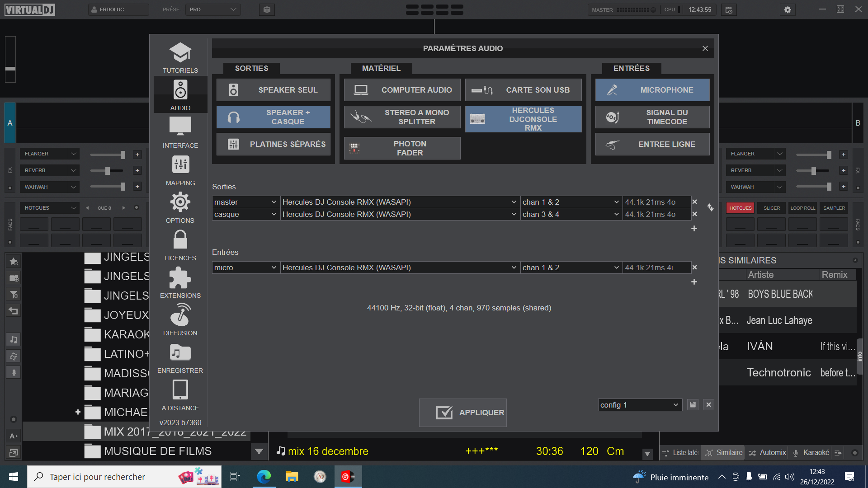Open the Extensions puzzle section

click(180, 282)
